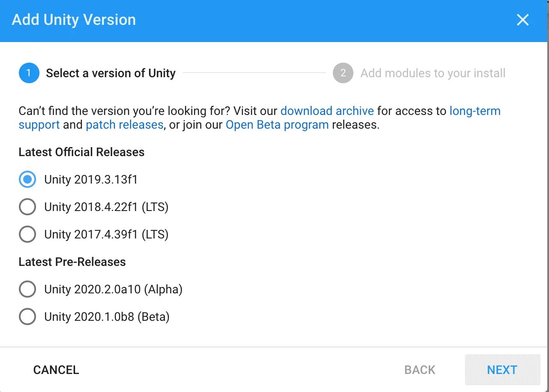
Task: Click the step 1 circle icon
Action: pos(29,73)
